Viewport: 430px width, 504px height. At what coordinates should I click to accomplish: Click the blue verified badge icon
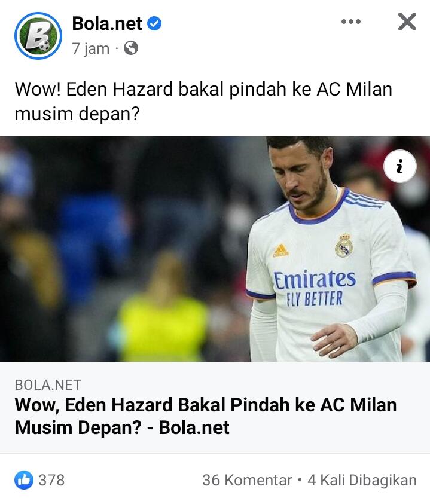[154, 23]
